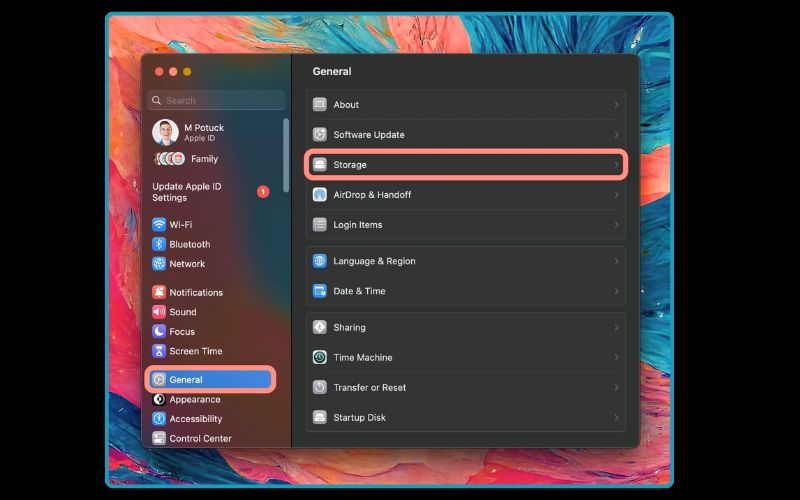Select Appearance in the sidebar
The width and height of the screenshot is (800, 500).
194,399
